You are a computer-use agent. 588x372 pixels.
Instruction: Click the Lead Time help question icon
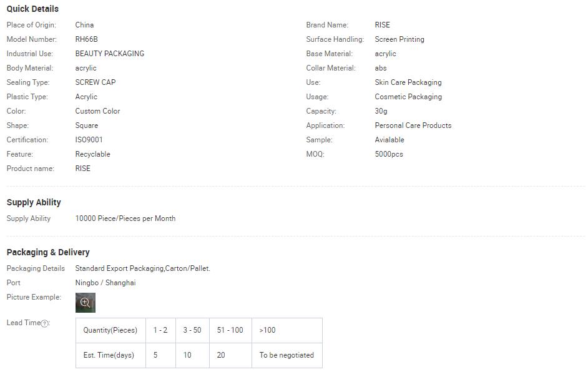tap(44, 323)
